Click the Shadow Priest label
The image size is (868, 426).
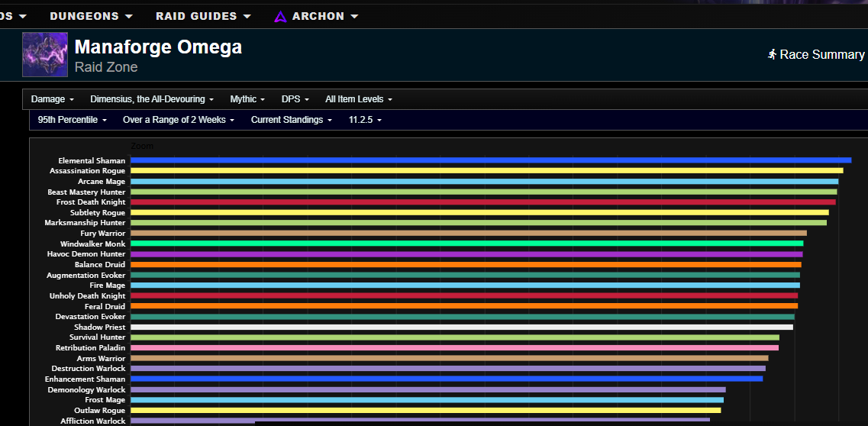pyautogui.click(x=100, y=327)
